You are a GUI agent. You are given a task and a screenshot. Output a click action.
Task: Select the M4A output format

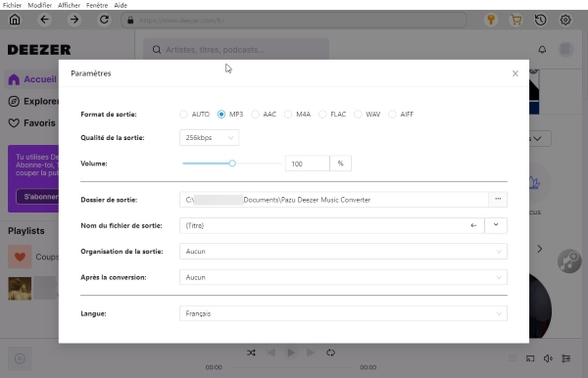[x=288, y=115]
